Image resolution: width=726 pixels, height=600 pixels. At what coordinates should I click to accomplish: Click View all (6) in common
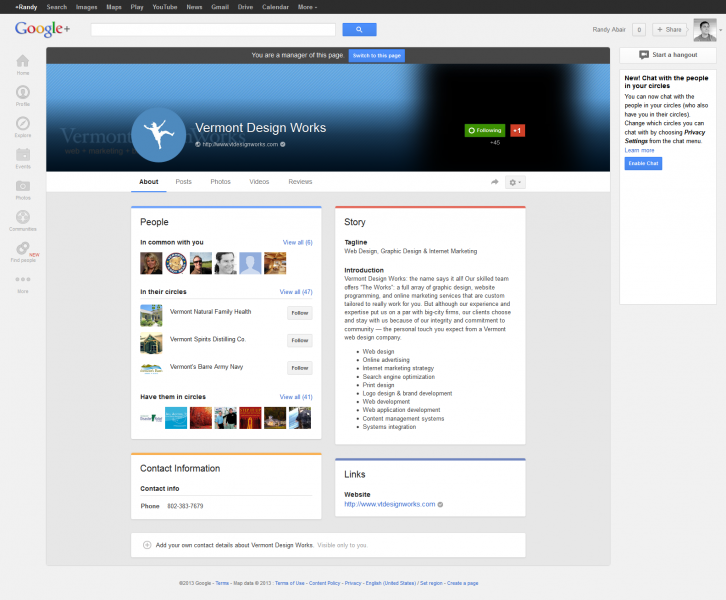298,243
